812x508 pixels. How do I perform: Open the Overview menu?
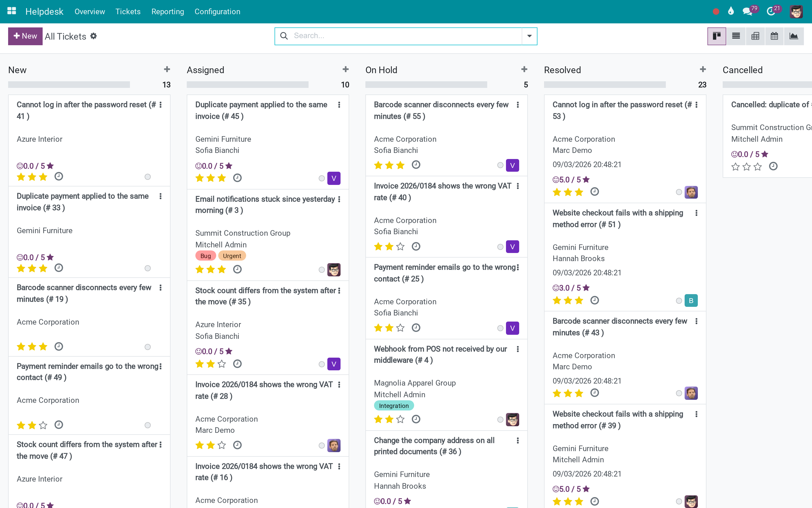click(x=90, y=11)
